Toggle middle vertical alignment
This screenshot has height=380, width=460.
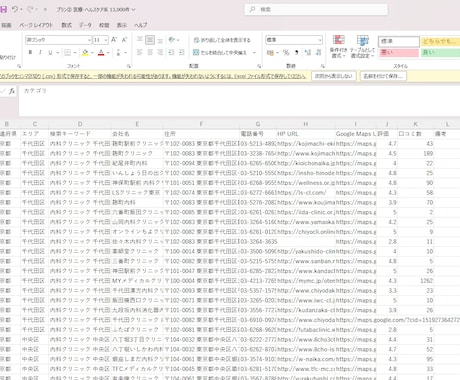[x=150, y=40]
